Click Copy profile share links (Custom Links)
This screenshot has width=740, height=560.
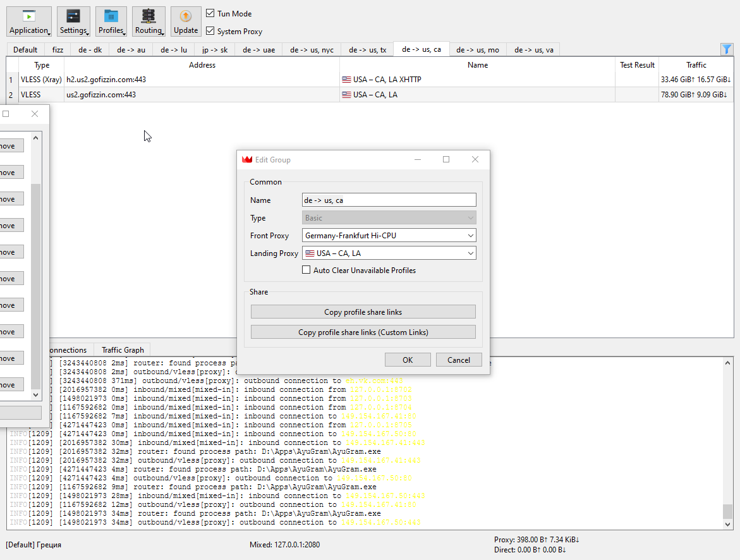pyautogui.click(x=363, y=332)
